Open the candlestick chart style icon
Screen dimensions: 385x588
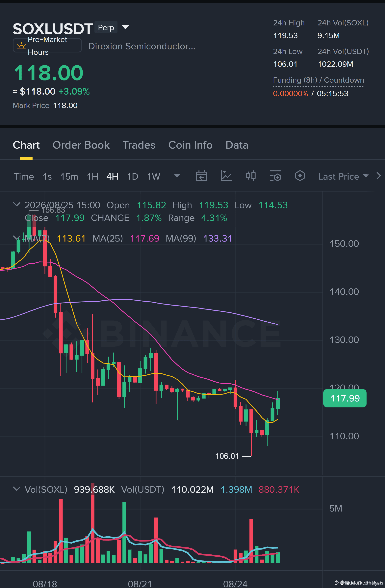coord(251,176)
